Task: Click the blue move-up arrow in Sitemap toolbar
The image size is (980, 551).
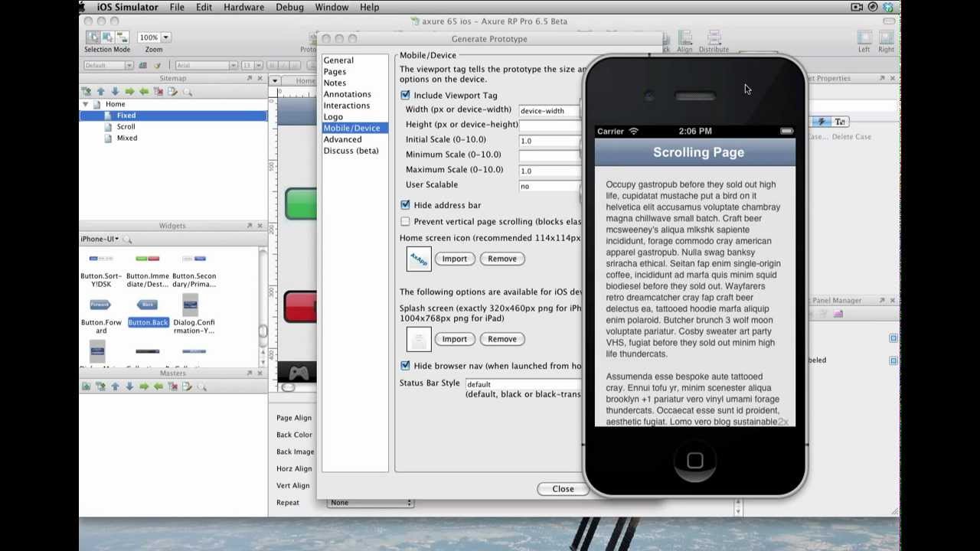Action: coord(100,91)
